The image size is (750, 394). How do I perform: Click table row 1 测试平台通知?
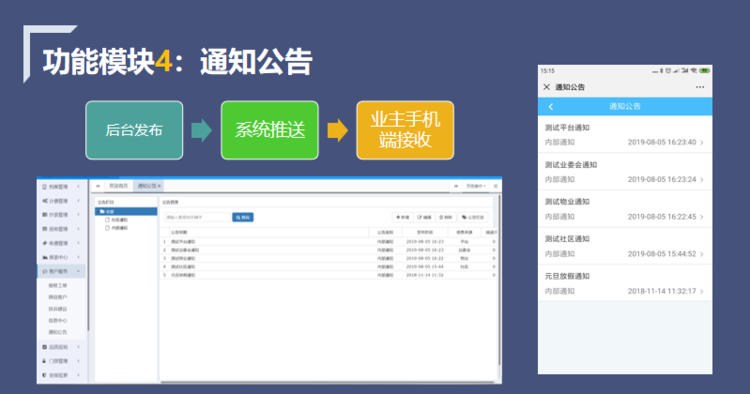coord(328,242)
